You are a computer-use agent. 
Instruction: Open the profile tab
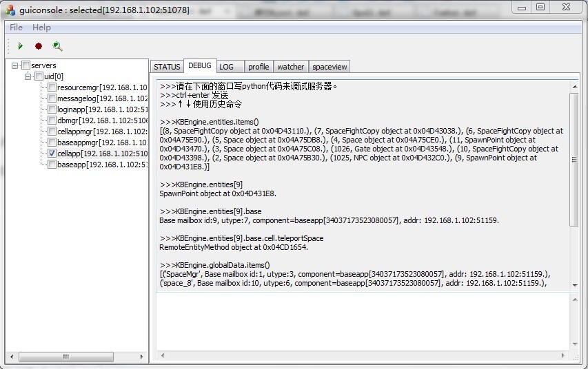(x=258, y=67)
